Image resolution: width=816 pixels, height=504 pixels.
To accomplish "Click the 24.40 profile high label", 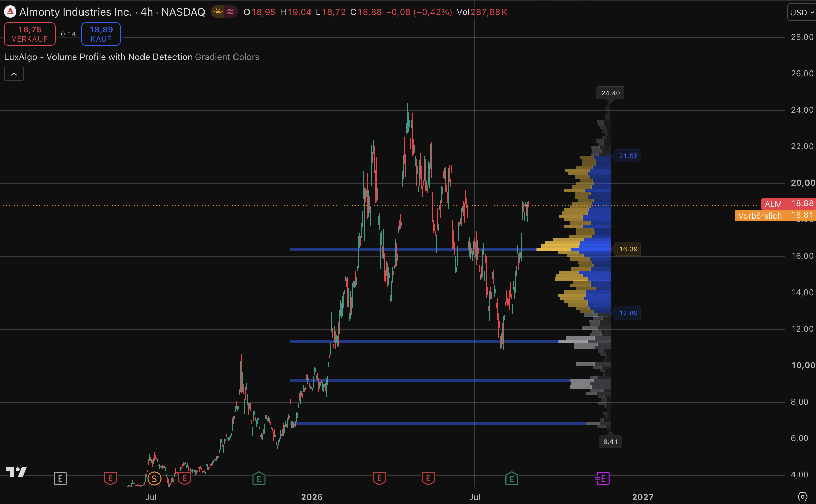I will point(610,93).
